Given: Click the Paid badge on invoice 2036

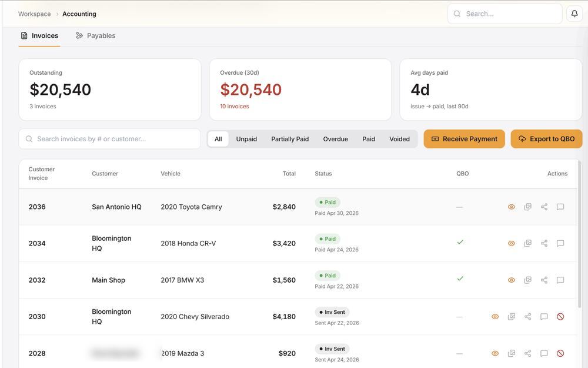Looking at the screenshot, I should [x=328, y=203].
